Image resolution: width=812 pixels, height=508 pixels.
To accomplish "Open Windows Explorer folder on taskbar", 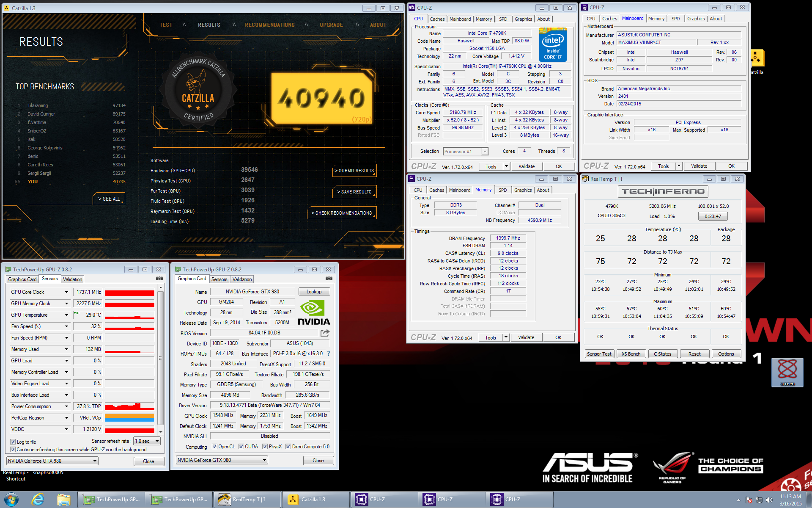I will point(64,500).
